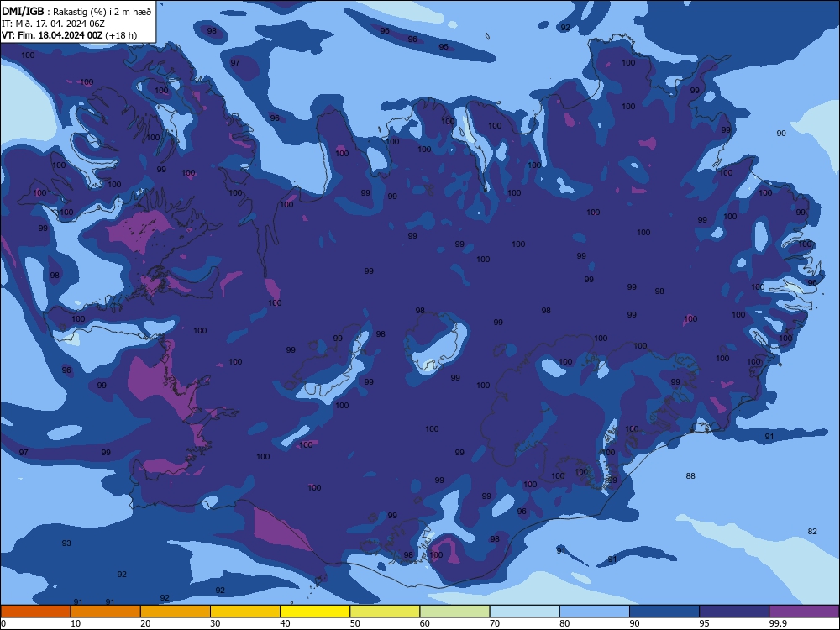Select the 80–90% light blue legend swatch
Image resolution: width=840 pixels, height=630 pixels.
pos(595,612)
